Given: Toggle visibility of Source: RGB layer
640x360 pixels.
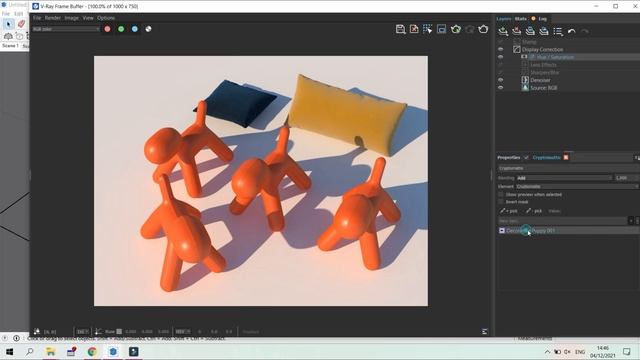Looking at the screenshot, I should 500,88.
